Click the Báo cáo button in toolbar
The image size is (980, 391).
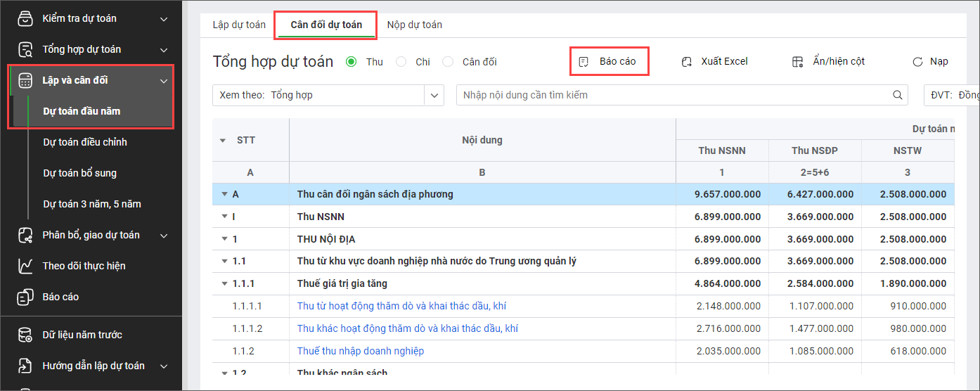point(609,61)
